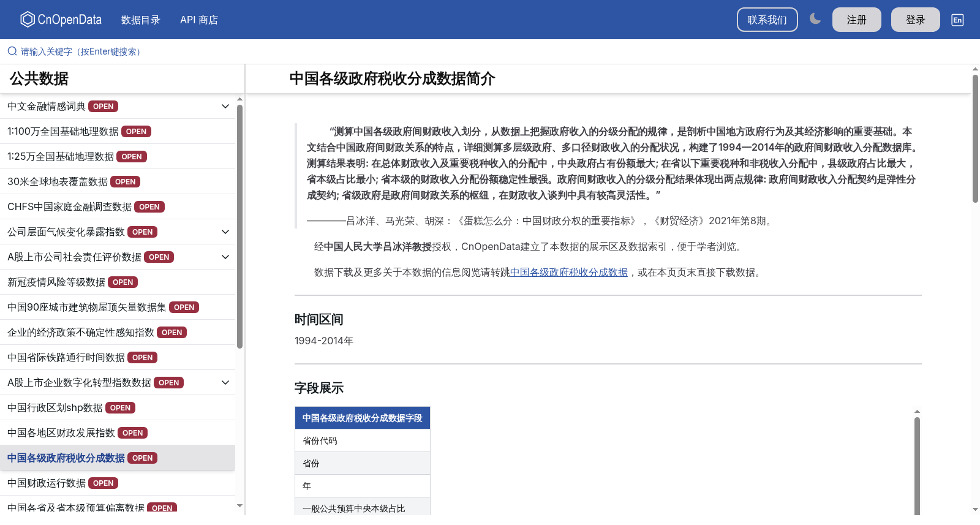Viewport: 980px width, 525px height.
Task: Open the API 商店 menu
Action: tap(199, 20)
